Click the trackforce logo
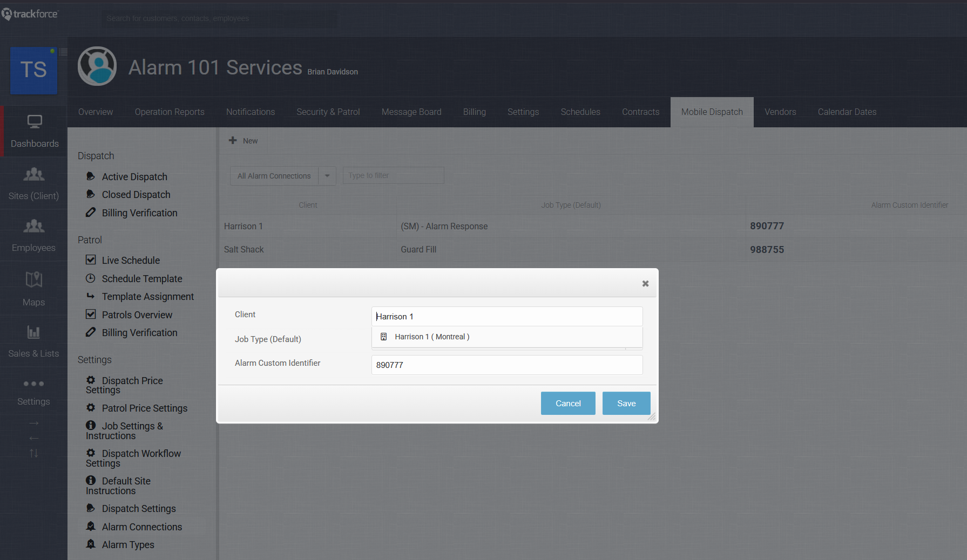 [30, 14]
